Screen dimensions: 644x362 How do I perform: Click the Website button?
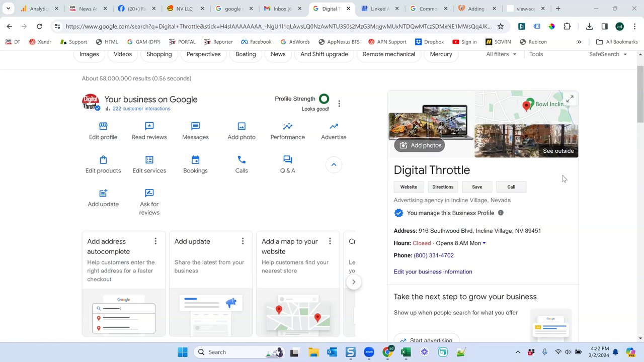[409, 187]
